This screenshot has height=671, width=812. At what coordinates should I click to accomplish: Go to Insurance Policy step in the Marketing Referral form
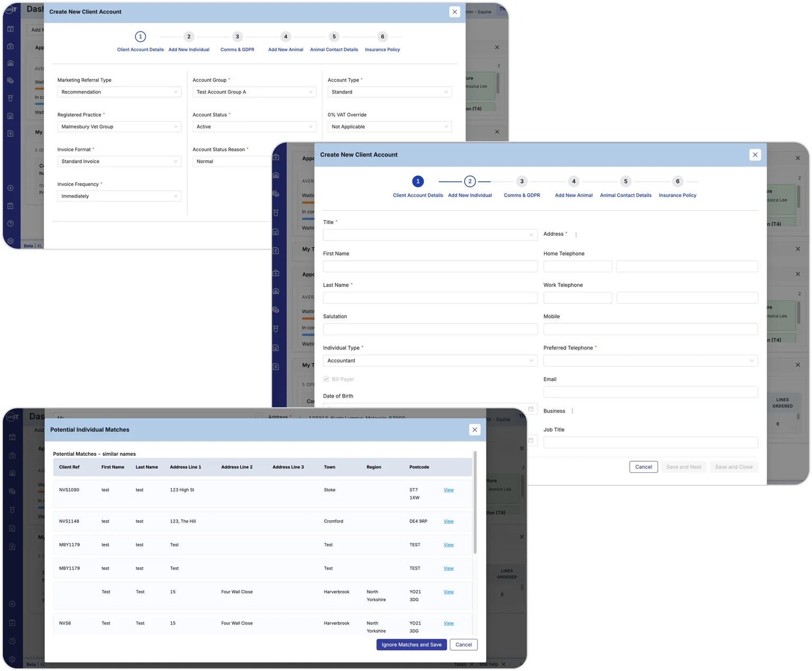pyautogui.click(x=383, y=42)
